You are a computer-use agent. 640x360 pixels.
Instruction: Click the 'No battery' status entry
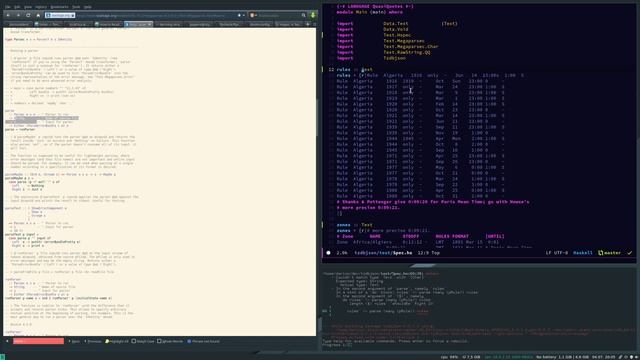[x=546, y=357]
